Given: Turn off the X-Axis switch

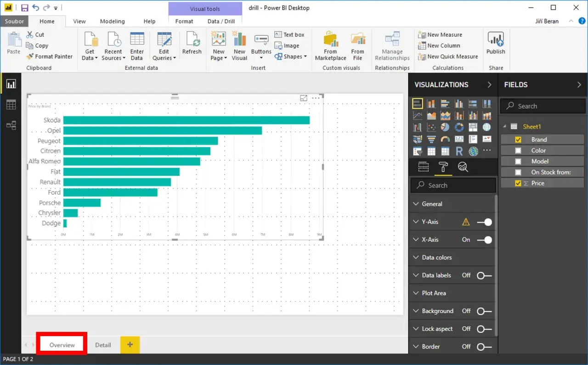Looking at the screenshot, I should [484, 240].
